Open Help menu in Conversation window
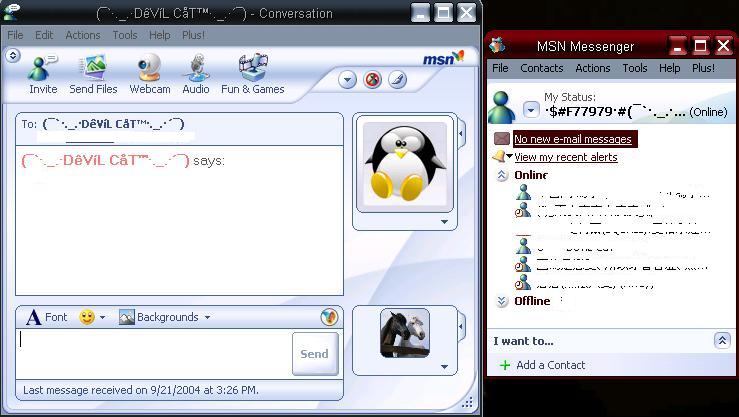Screen dimensions: 739x417 159,35
